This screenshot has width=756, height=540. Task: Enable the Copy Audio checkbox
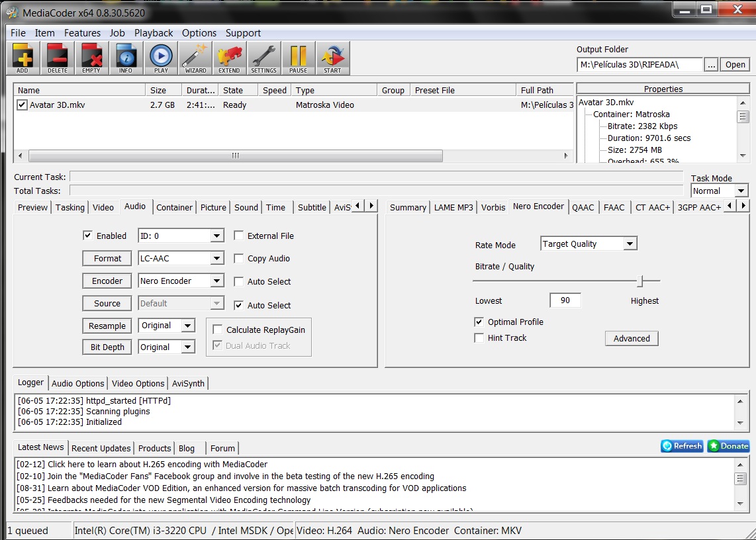point(239,259)
